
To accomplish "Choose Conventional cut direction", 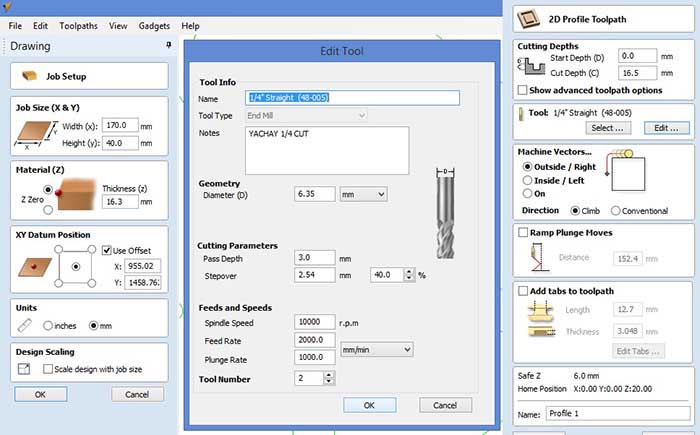I will tap(616, 211).
